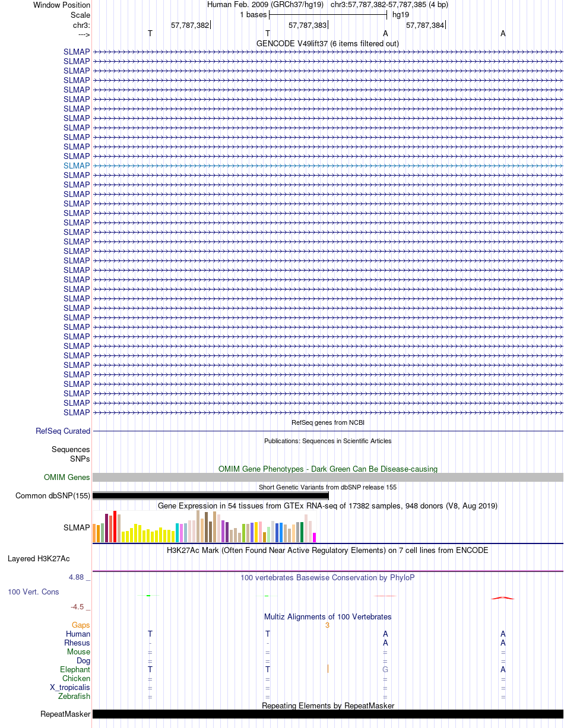
Task: Click the GENCODE V49lift37 track title
Action: (x=328, y=43)
